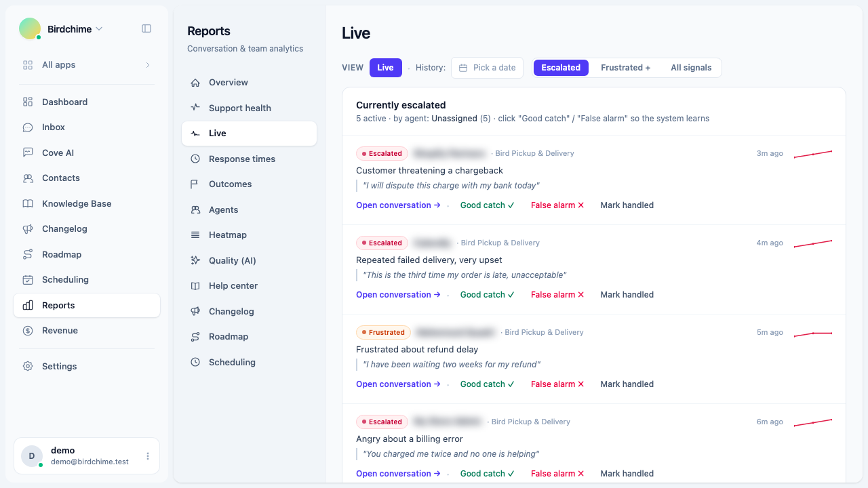
Task: Mark billing error alert as handled
Action: [627, 474]
